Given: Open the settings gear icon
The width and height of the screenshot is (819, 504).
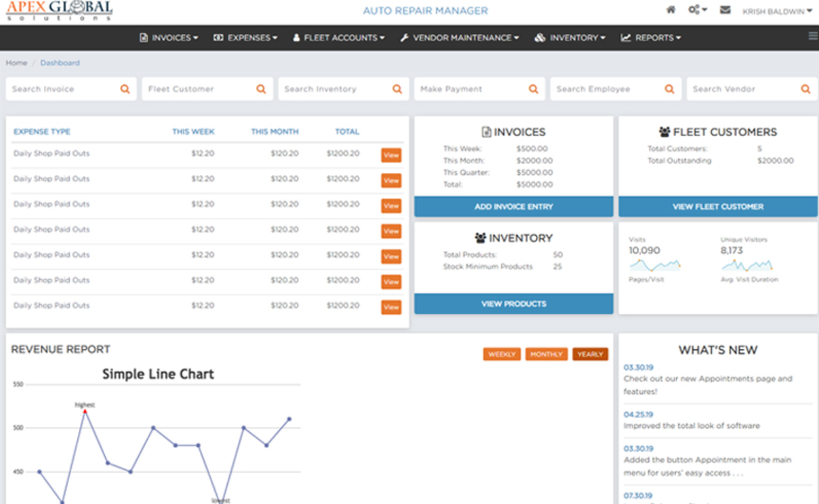Looking at the screenshot, I should coord(695,10).
